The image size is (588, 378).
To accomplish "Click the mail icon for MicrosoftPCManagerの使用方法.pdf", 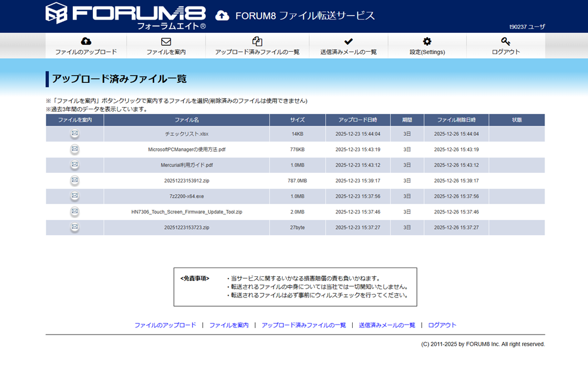I will point(75,149).
